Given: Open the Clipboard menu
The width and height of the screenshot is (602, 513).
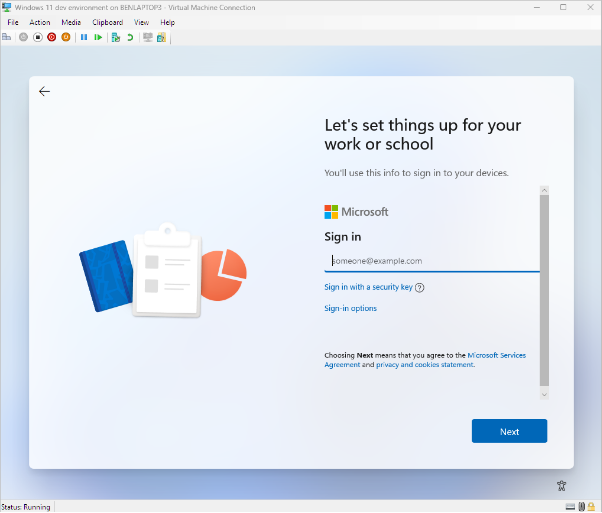Looking at the screenshot, I should (107, 22).
